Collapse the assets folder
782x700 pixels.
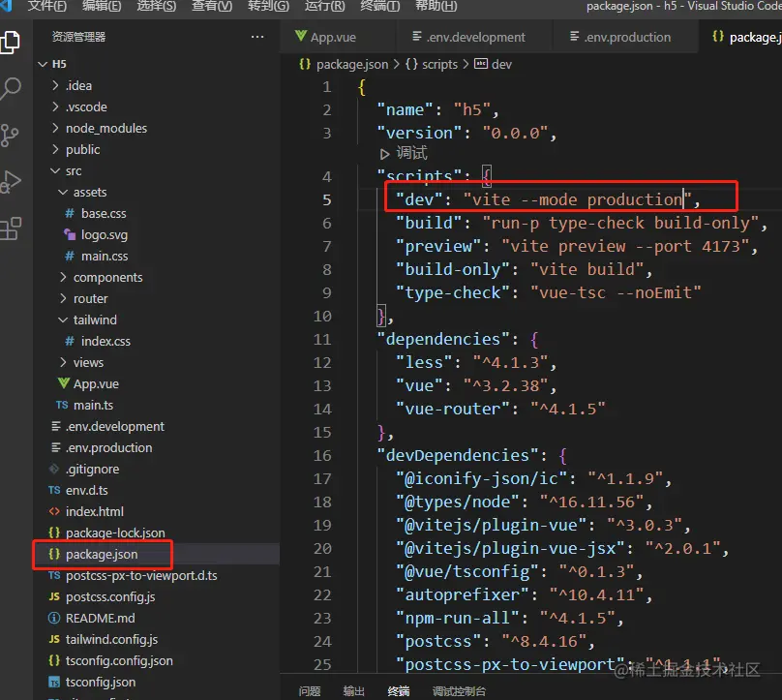pos(63,192)
